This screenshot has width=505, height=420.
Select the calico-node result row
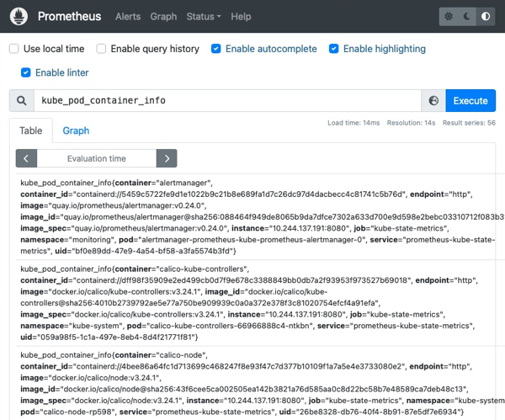[x=260, y=383]
